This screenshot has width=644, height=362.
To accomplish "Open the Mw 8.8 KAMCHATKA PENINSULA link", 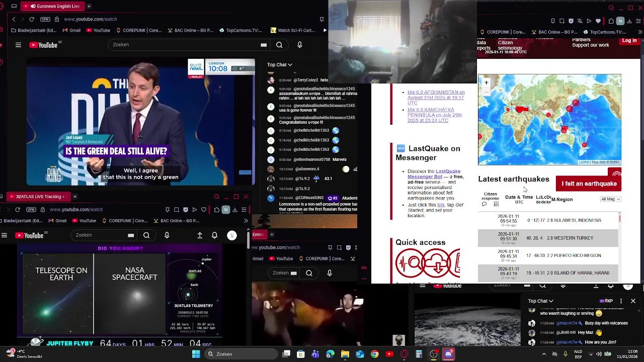I will (x=435, y=115).
